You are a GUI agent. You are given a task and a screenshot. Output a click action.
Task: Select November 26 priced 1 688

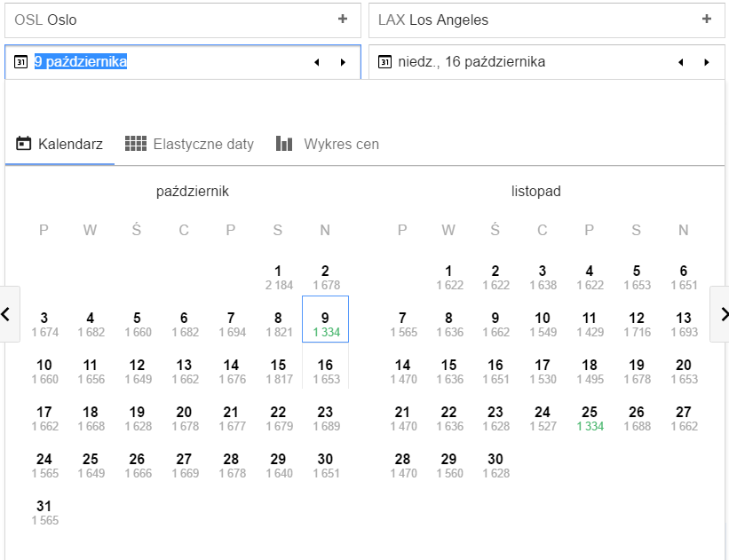[637, 418]
